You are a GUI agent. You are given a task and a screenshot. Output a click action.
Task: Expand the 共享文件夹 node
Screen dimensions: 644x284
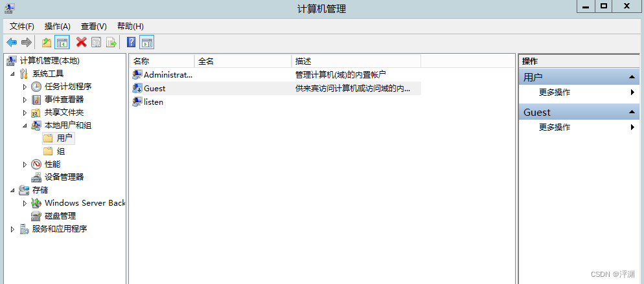(x=25, y=113)
